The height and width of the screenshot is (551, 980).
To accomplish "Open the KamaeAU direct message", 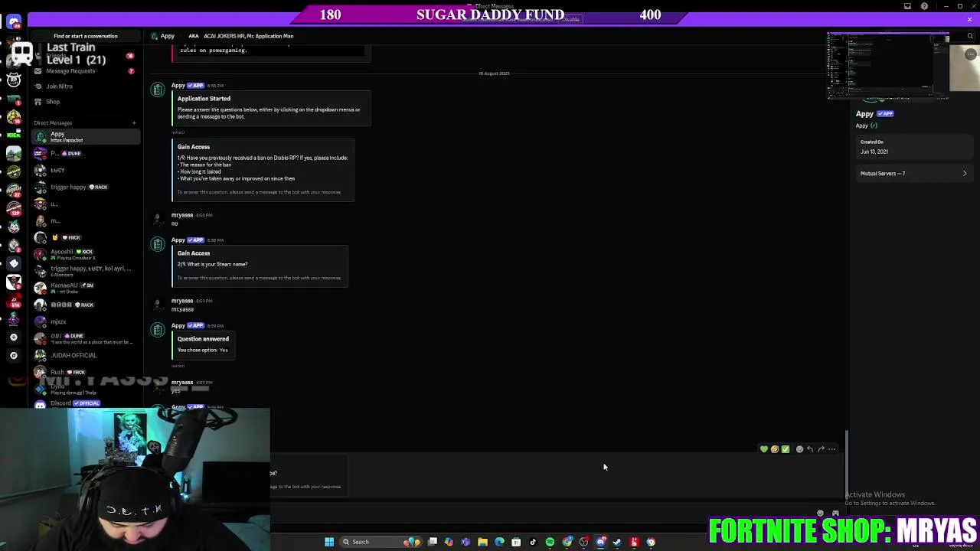I will (x=86, y=288).
